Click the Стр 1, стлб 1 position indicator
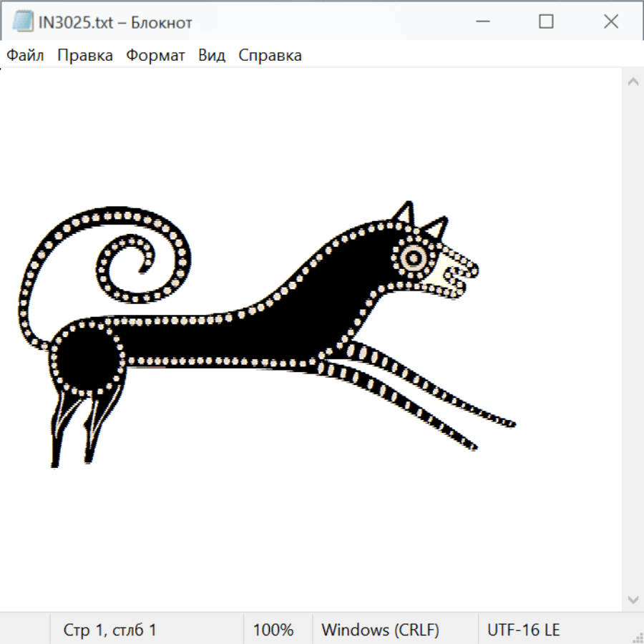The width and height of the screenshot is (644, 644). [109, 630]
